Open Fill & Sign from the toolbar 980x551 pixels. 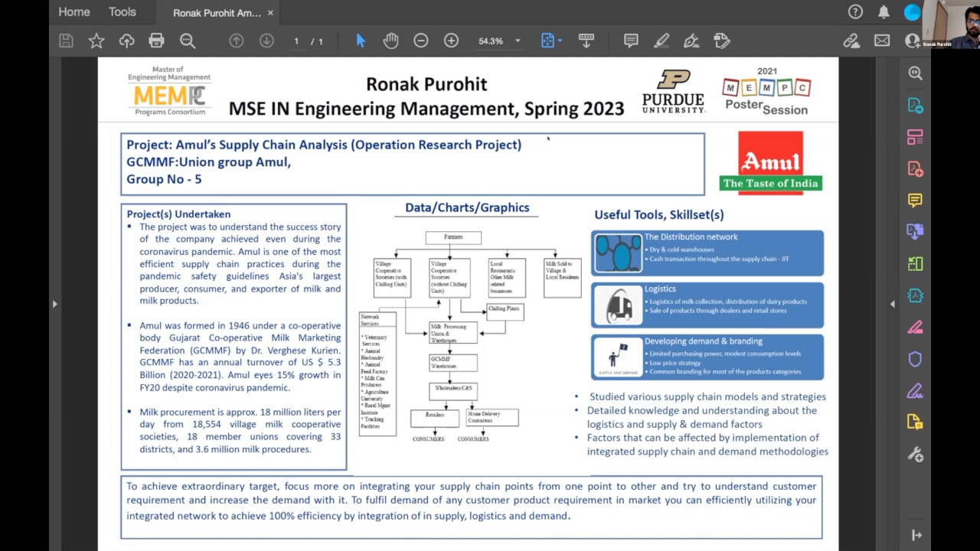click(x=721, y=41)
